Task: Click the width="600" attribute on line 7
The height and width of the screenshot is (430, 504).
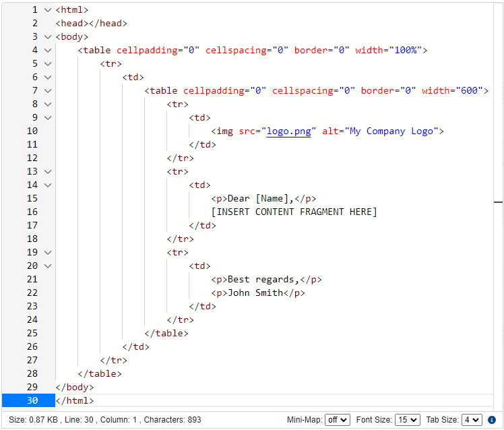Action: click(x=453, y=91)
